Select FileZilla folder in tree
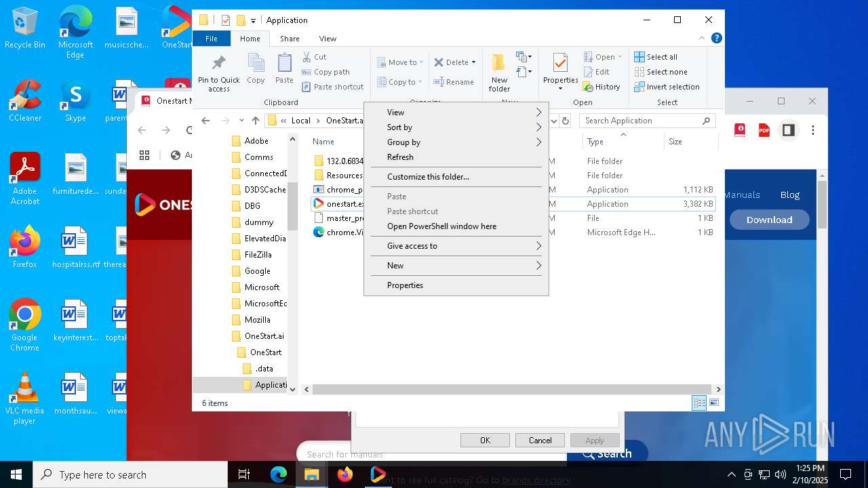Image resolution: width=868 pixels, height=488 pixels. pos(258,255)
